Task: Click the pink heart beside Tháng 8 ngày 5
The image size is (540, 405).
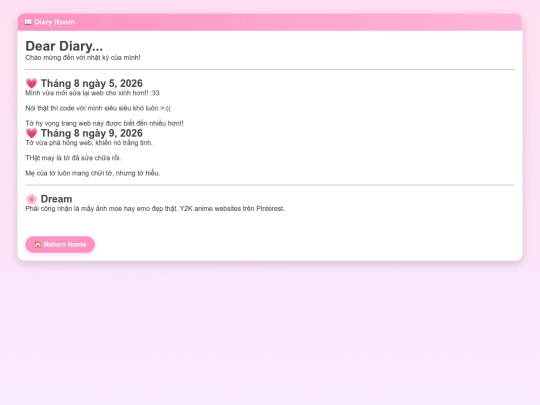Action: click(x=31, y=83)
